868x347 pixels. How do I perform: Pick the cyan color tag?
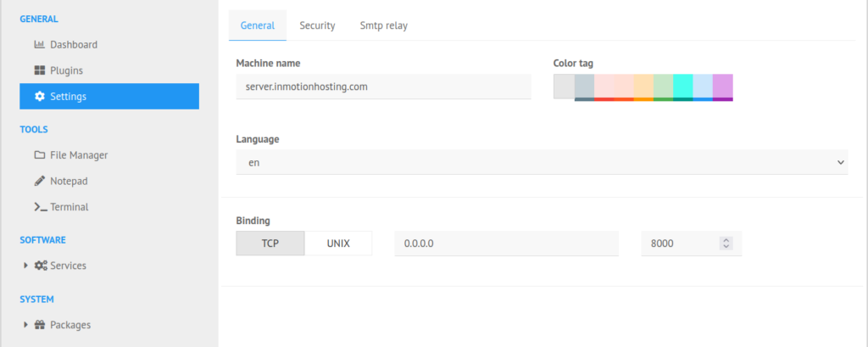coord(683,87)
